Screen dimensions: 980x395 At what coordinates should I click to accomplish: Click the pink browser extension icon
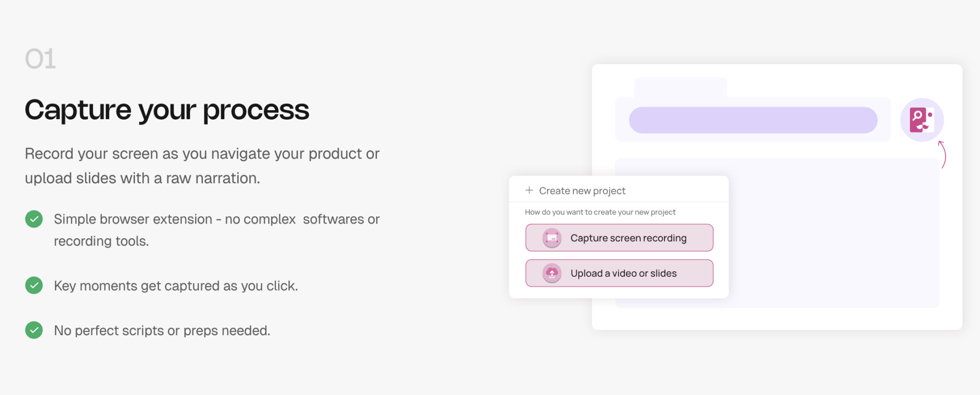coord(921,120)
